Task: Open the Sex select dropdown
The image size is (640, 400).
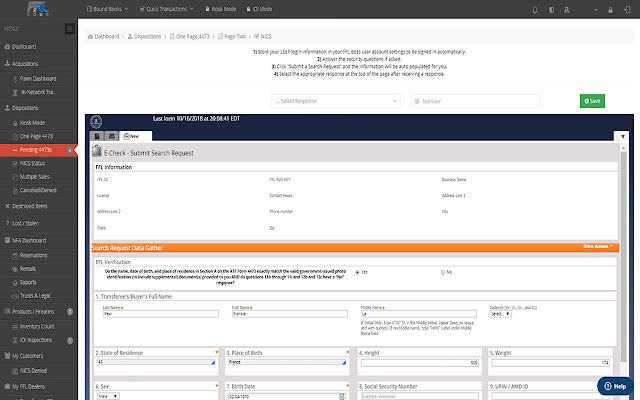Action: click(108, 396)
